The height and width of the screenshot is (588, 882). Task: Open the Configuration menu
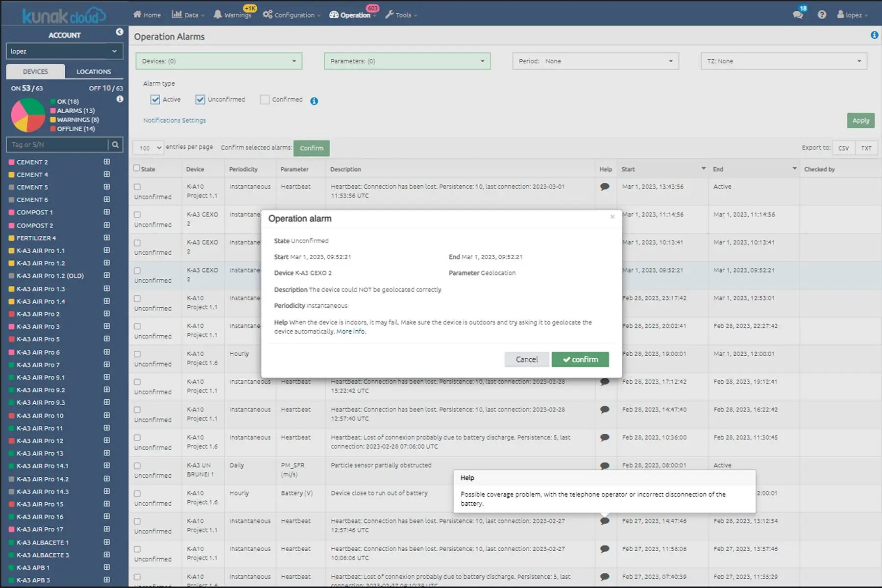292,15
